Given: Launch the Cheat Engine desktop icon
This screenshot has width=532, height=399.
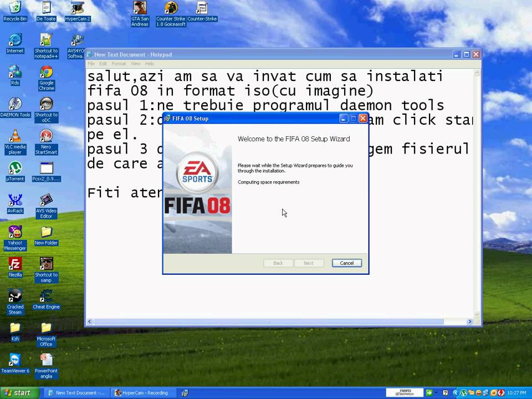Looking at the screenshot, I should tap(46, 299).
